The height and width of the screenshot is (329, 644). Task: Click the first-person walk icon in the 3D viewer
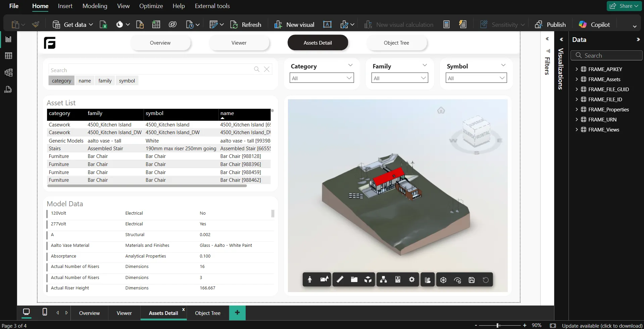310,280
